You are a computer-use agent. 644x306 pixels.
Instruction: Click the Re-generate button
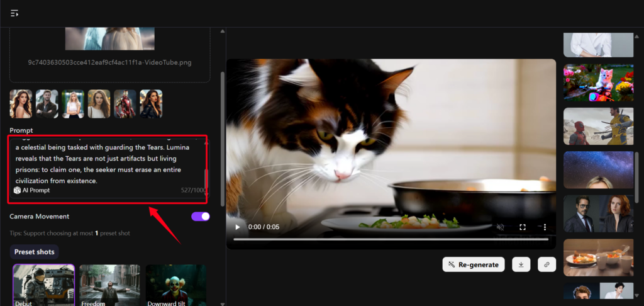click(x=474, y=264)
